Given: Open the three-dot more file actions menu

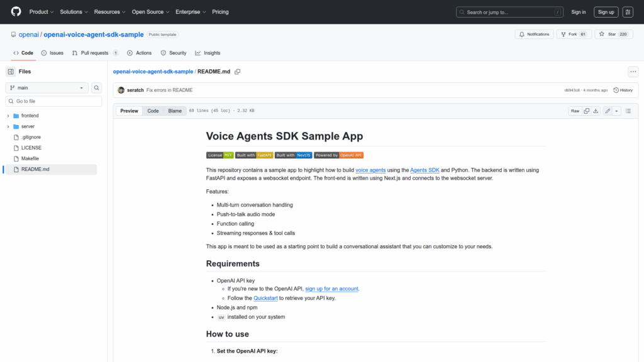Looking at the screenshot, I should pyautogui.click(x=633, y=72).
